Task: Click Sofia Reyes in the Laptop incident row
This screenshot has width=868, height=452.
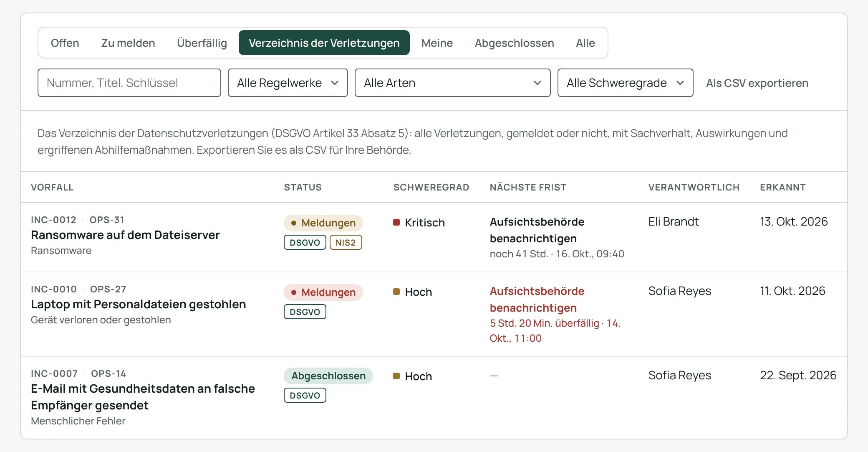Action: pos(680,291)
